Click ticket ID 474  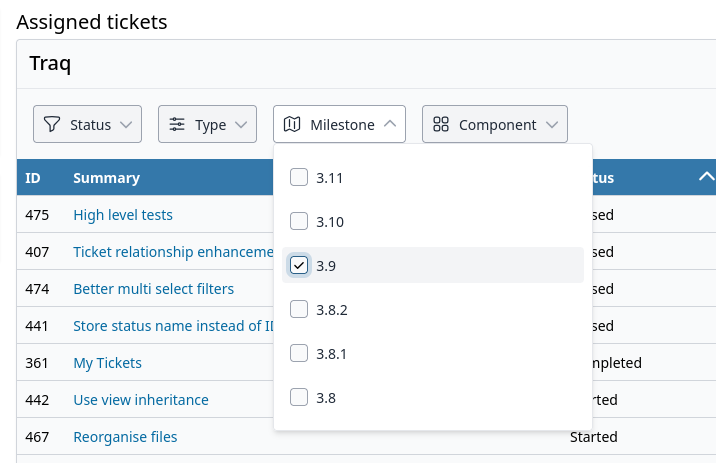point(37,289)
